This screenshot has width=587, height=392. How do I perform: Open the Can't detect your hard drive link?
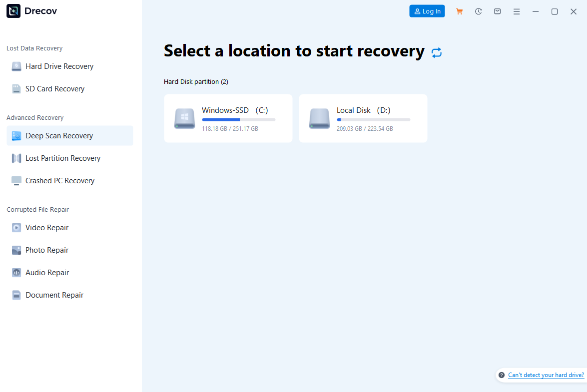coord(546,375)
